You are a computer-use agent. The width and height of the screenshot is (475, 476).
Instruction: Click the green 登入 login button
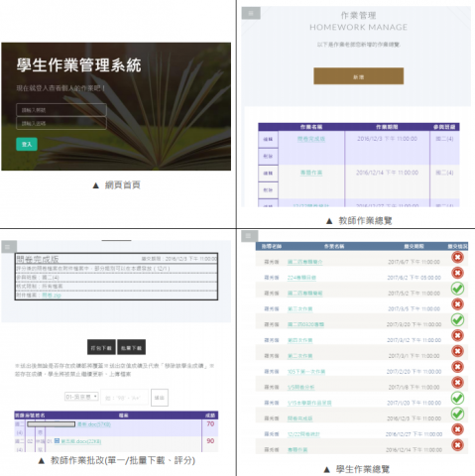coord(27,144)
